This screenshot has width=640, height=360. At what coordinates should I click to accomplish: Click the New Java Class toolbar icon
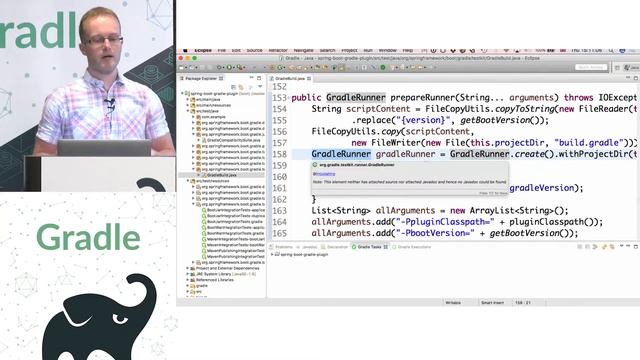(x=280, y=67)
